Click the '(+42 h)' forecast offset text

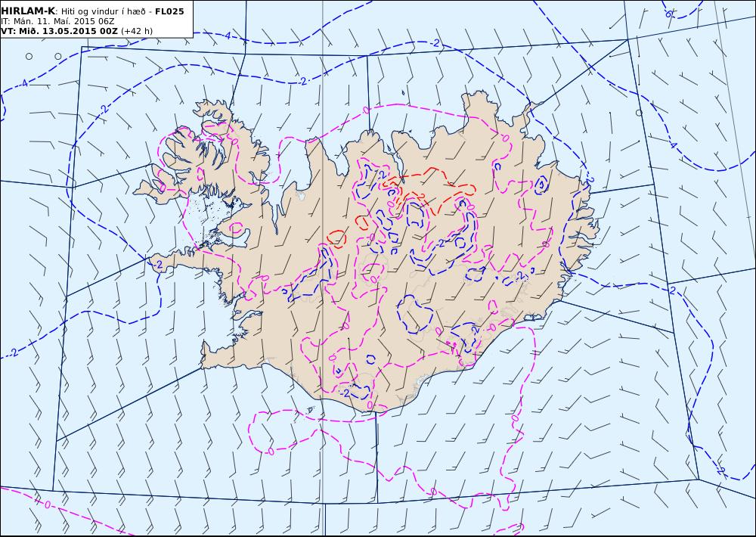click(136, 31)
